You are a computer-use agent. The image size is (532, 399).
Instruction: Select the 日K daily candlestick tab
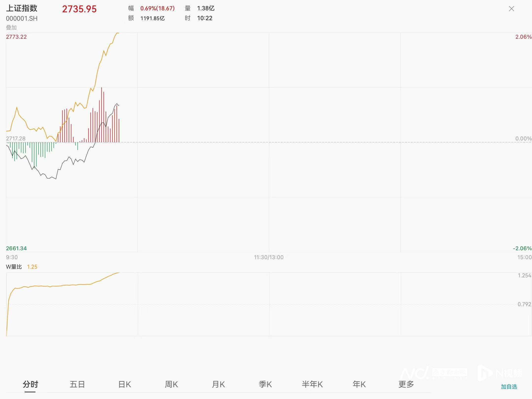(x=124, y=384)
